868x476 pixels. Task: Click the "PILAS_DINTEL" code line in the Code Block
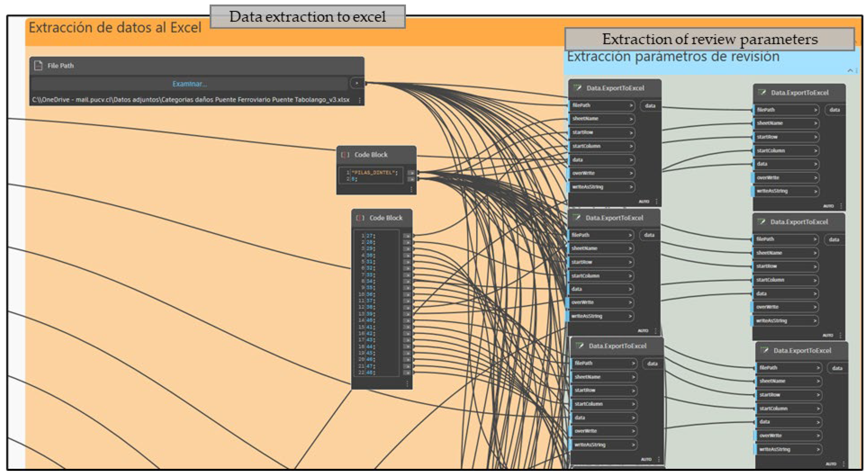click(374, 173)
